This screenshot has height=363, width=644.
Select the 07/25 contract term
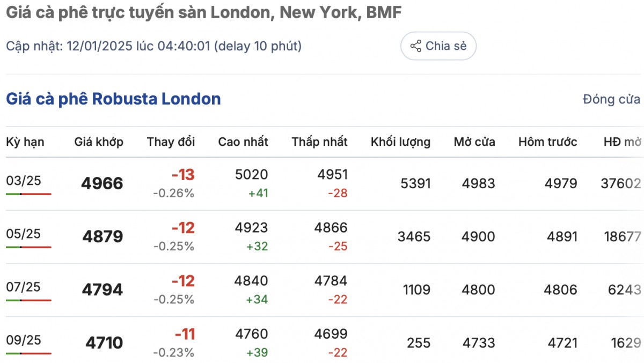[23, 287]
